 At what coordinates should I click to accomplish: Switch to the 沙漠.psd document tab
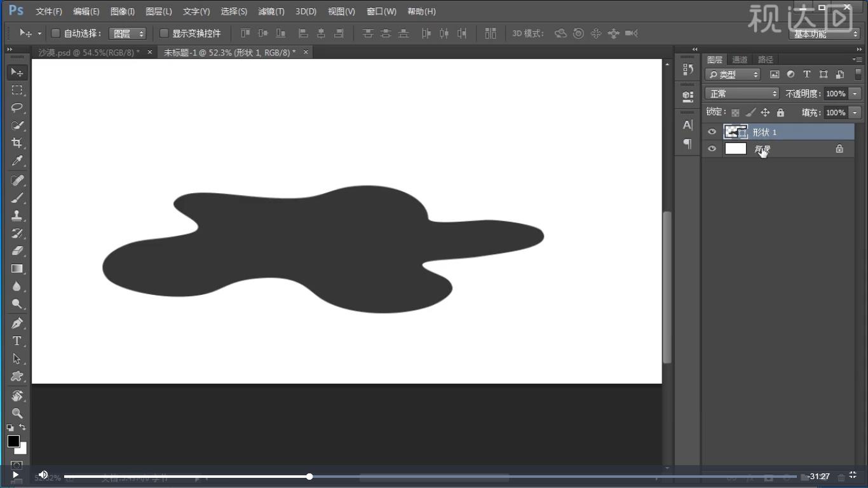pos(89,53)
